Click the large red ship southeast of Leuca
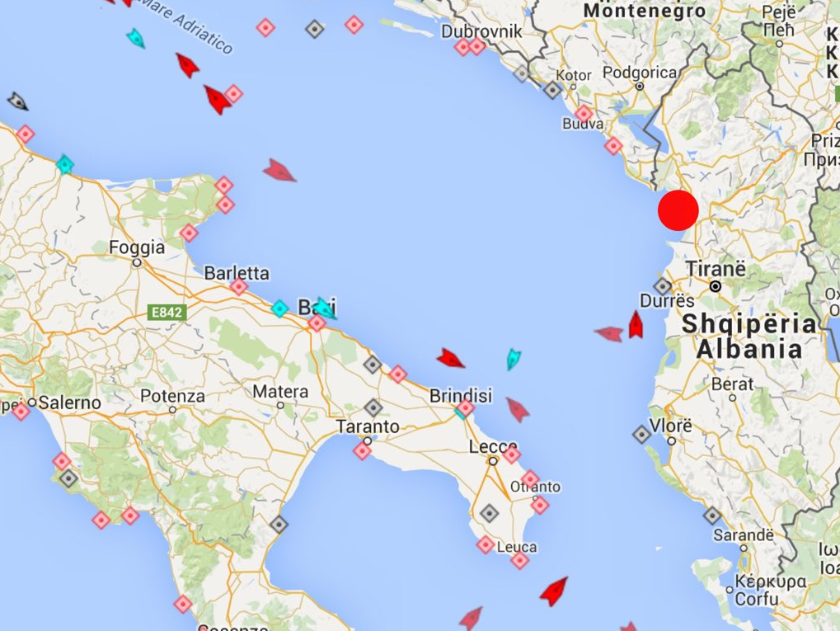This screenshot has height=631, width=840. (x=554, y=591)
